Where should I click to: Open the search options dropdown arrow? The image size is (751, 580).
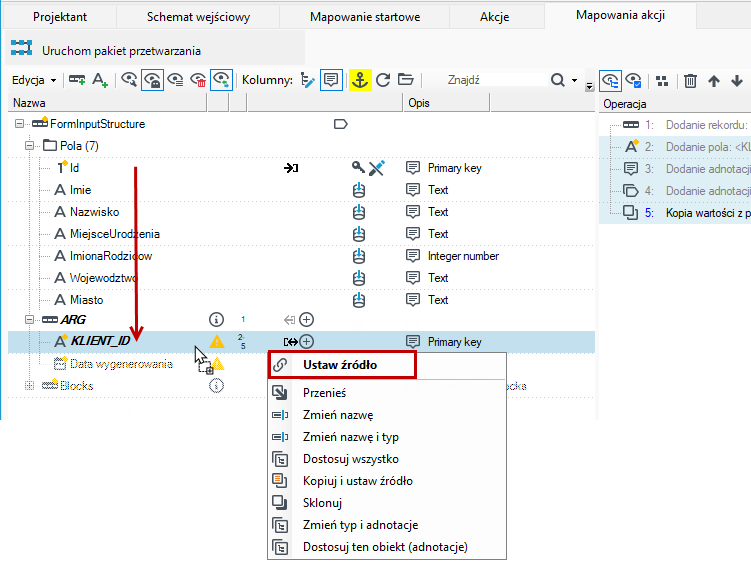pyautogui.click(x=574, y=80)
